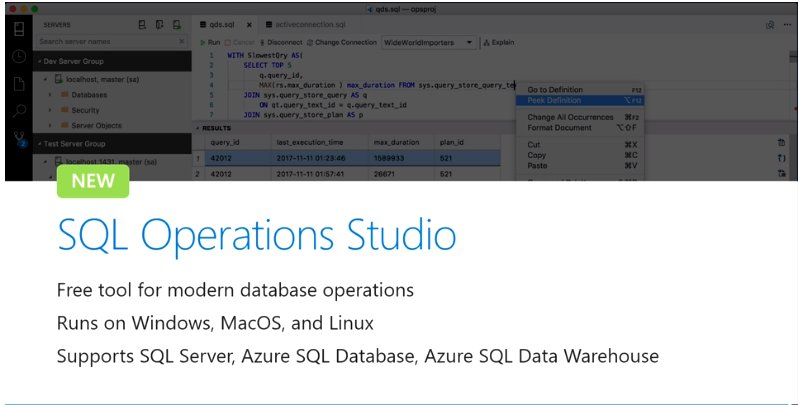Collapse localhost, master (sa) node
This screenshot has height=405, width=799.
pyautogui.click(x=45, y=79)
